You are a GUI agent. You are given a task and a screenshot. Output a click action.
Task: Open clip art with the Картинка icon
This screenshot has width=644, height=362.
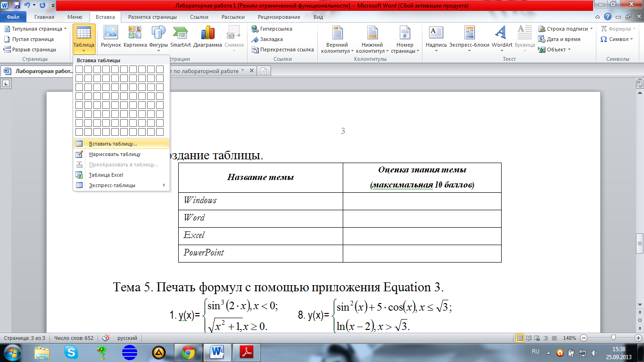click(x=135, y=37)
